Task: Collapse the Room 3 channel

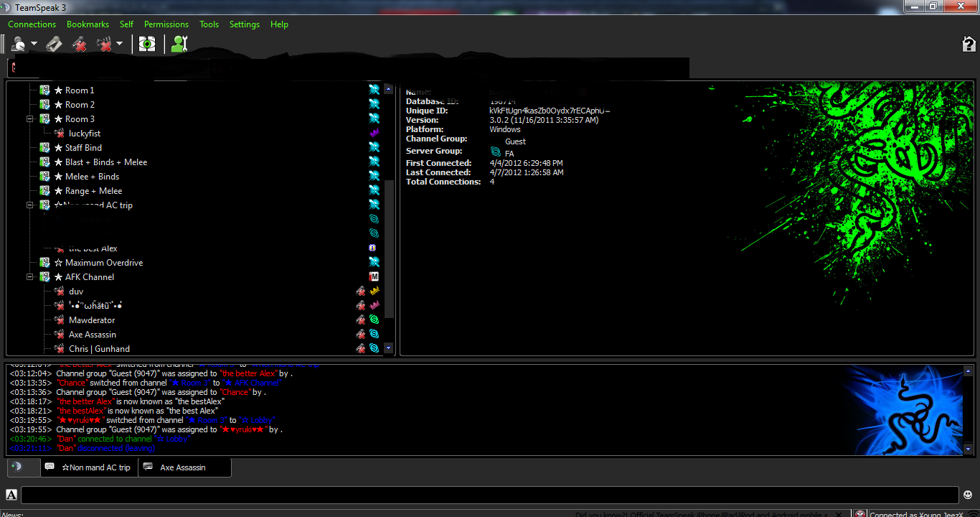Action: point(30,119)
